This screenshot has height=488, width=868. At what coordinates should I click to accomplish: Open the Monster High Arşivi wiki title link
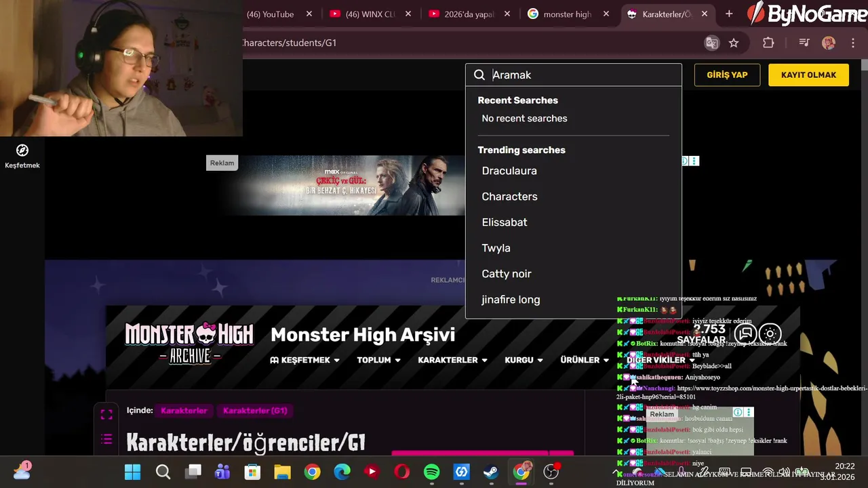click(363, 335)
